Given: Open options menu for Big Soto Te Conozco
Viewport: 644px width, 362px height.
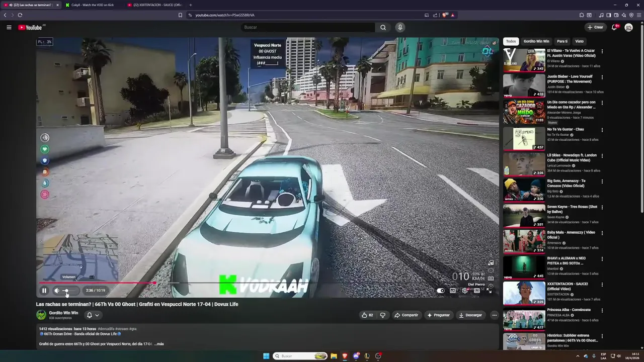Looking at the screenshot, I should (602, 182).
